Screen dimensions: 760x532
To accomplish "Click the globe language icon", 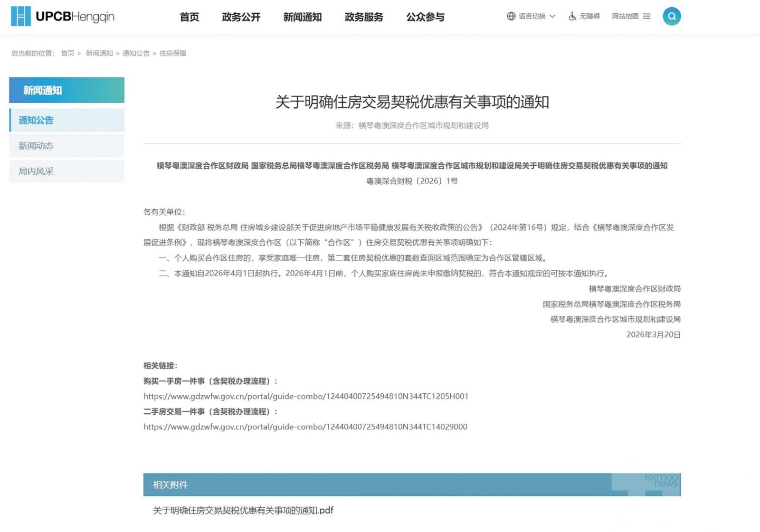I will coord(511,16).
